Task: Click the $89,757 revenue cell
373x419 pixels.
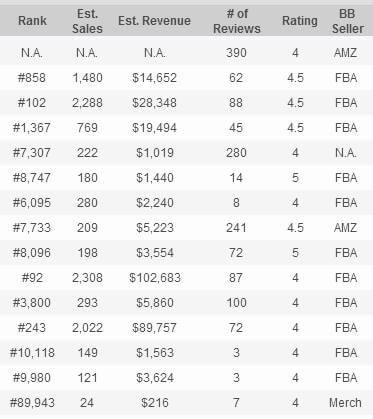Action: pyautogui.click(x=154, y=328)
